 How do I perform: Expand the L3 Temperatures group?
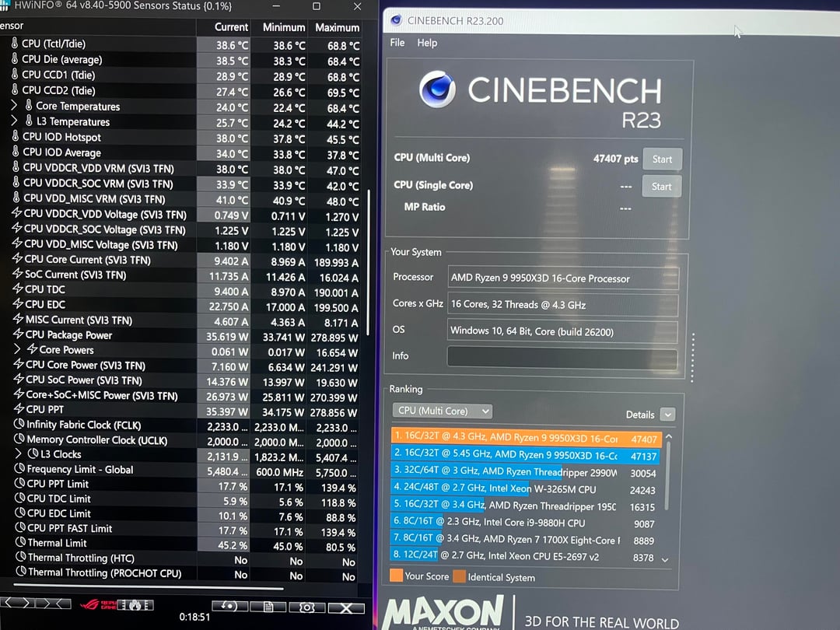click(14, 121)
